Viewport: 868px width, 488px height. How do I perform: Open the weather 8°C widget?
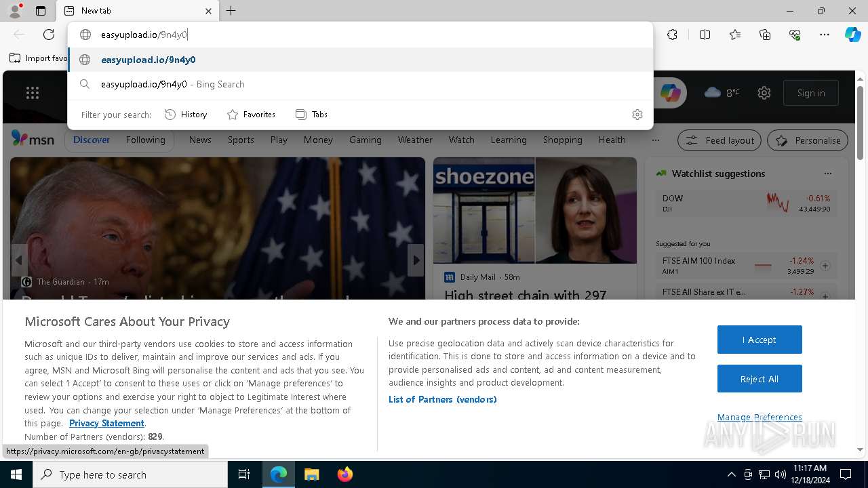tap(722, 93)
